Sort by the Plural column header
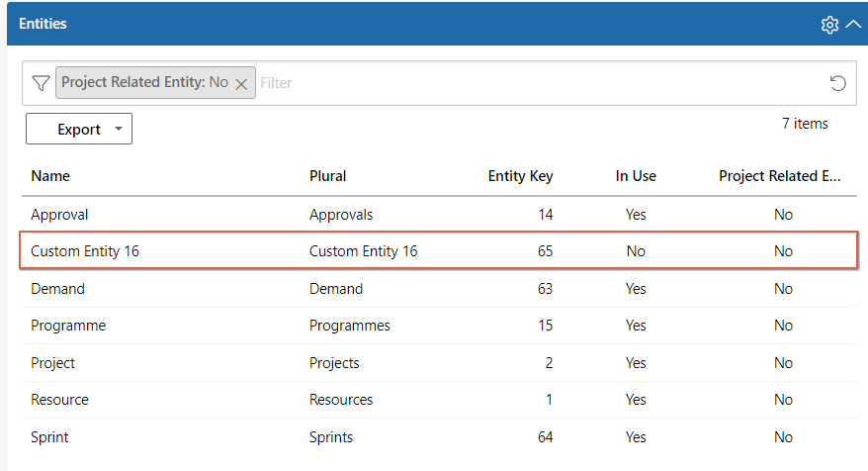 click(327, 176)
